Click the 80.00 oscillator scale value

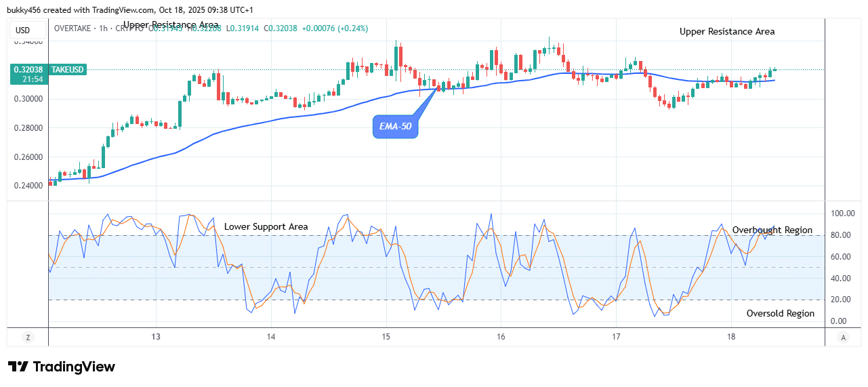[x=840, y=235]
